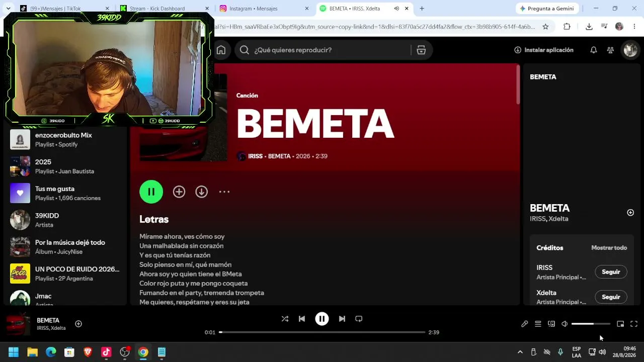The height and width of the screenshot is (362, 644).
Task: Download the BEMETA song
Action: point(202,192)
